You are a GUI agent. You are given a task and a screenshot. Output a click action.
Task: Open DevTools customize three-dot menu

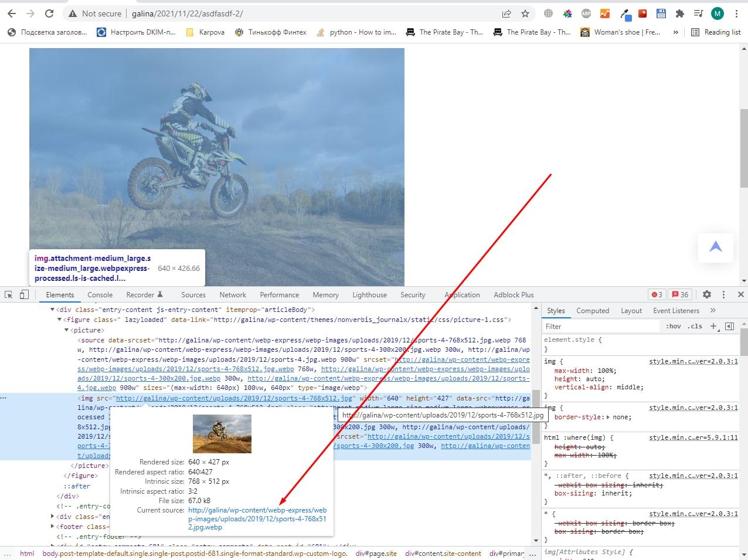[723, 294]
